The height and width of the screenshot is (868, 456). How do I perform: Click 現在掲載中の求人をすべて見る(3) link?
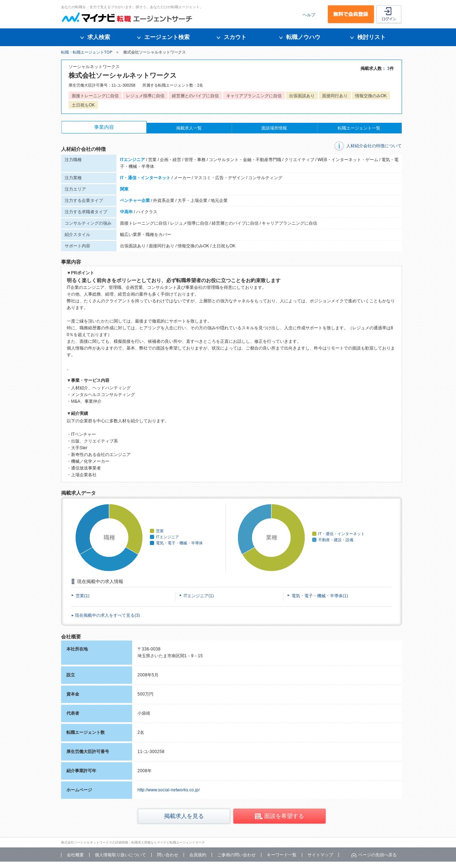tap(107, 615)
